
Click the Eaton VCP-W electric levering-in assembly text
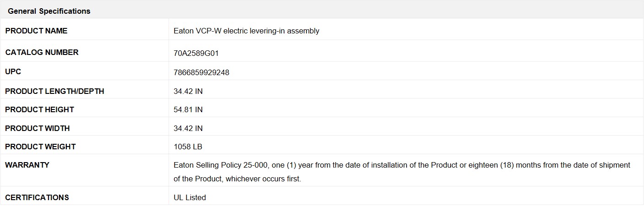pos(247,31)
